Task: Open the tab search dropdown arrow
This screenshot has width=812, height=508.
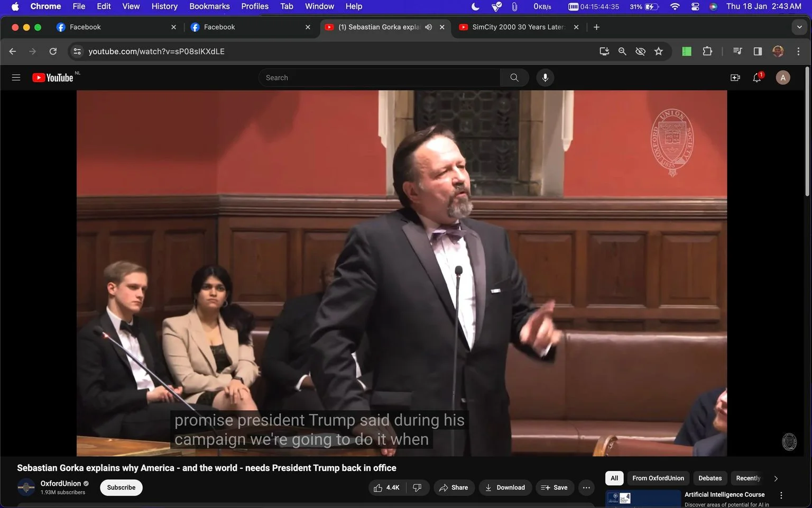Action: (x=799, y=27)
